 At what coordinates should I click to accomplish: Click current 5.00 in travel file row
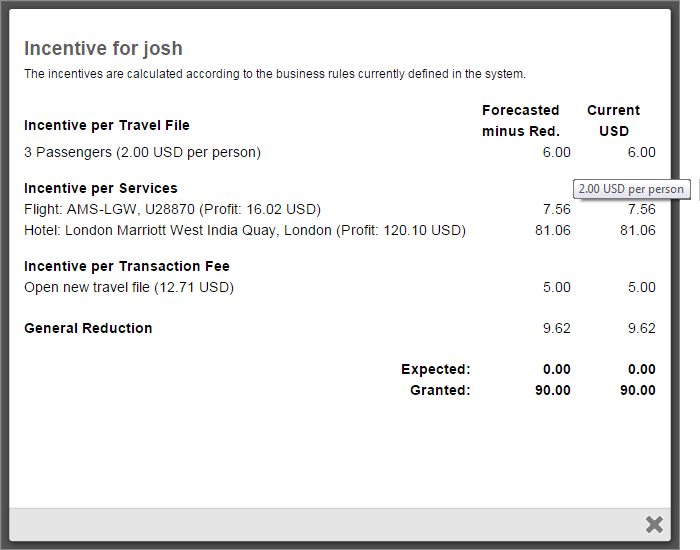click(642, 287)
